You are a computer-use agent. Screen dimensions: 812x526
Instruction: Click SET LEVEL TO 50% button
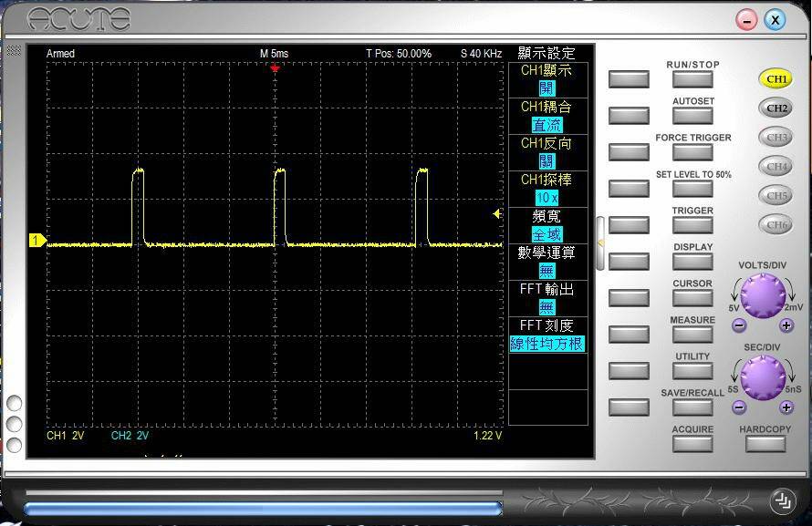click(x=692, y=189)
